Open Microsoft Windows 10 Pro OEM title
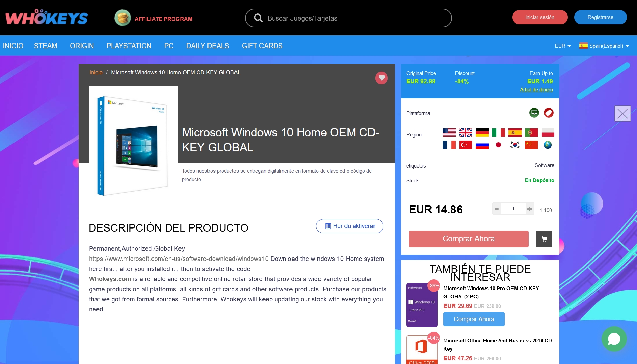The image size is (637, 364). 491,293
